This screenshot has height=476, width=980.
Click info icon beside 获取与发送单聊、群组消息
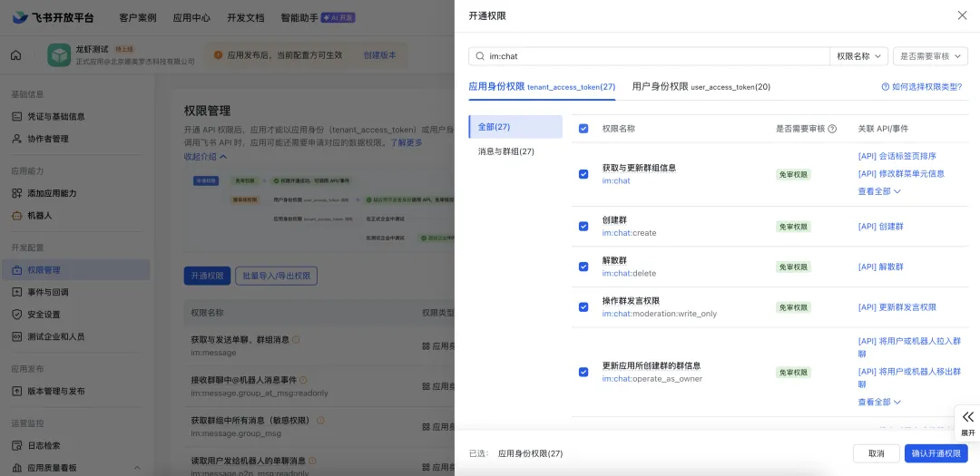pyautogui.click(x=296, y=339)
